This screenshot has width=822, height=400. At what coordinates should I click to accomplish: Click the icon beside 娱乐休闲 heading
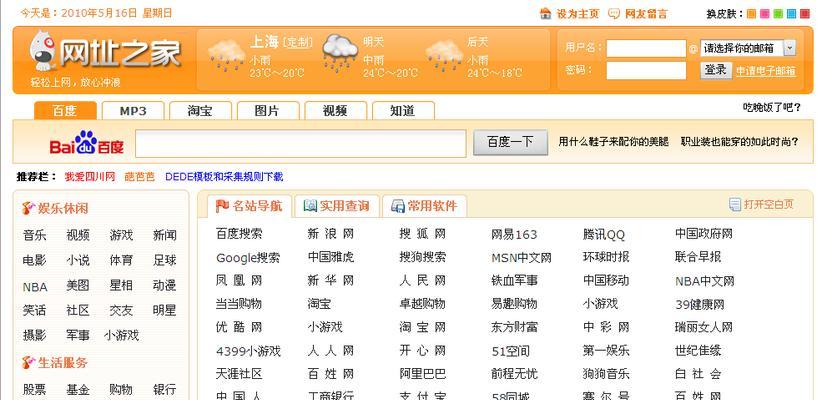pos(28,208)
